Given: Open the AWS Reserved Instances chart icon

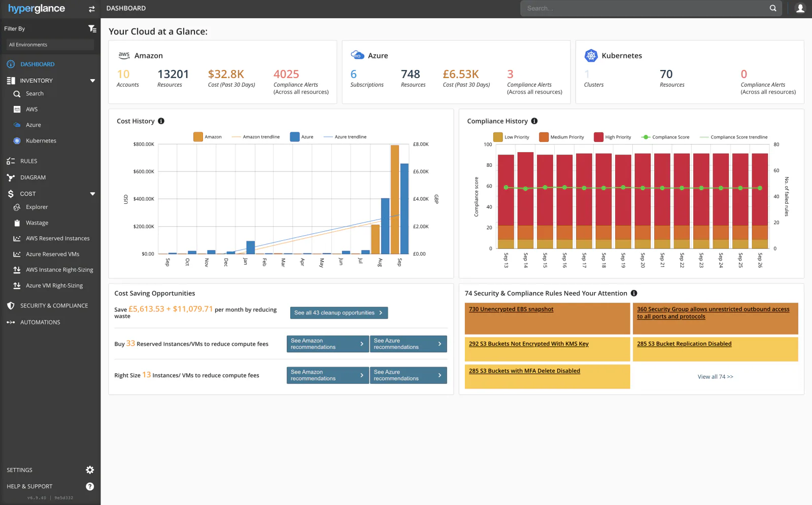Looking at the screenshot, I should pos(17,238).
